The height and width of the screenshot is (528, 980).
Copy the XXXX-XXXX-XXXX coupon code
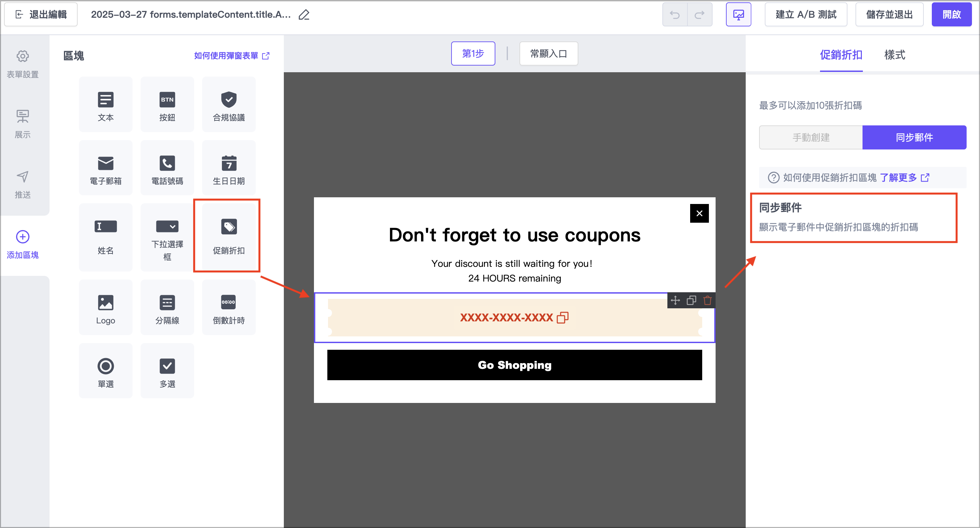click(562, 317)
